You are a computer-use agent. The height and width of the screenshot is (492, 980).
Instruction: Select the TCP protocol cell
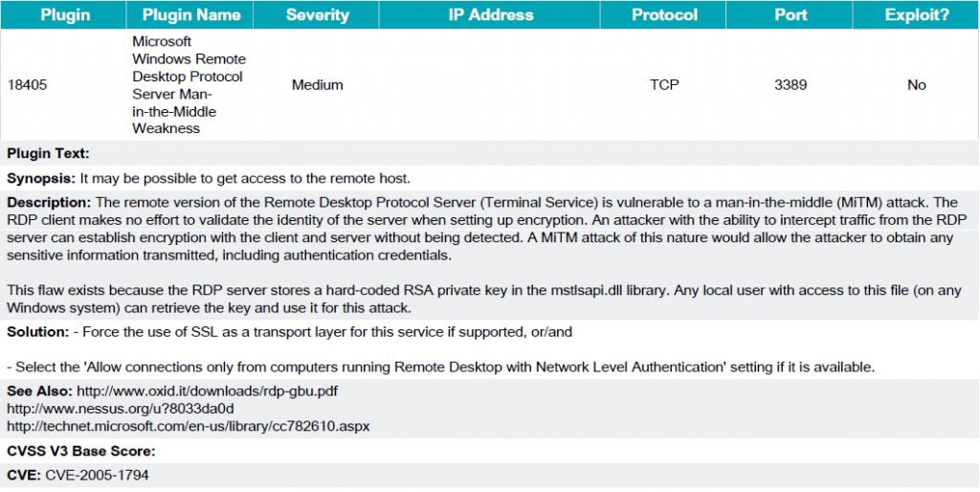664,85
